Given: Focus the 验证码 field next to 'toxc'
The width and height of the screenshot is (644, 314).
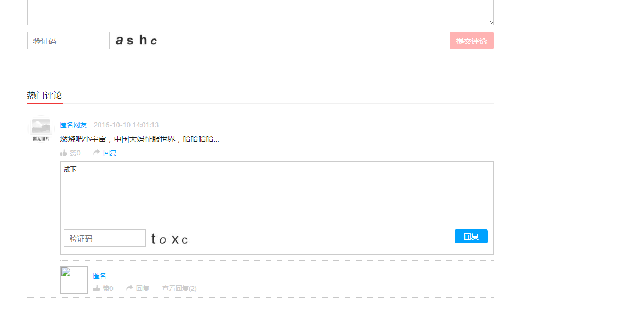Looking at the screenshot, I should click(105, 238).
